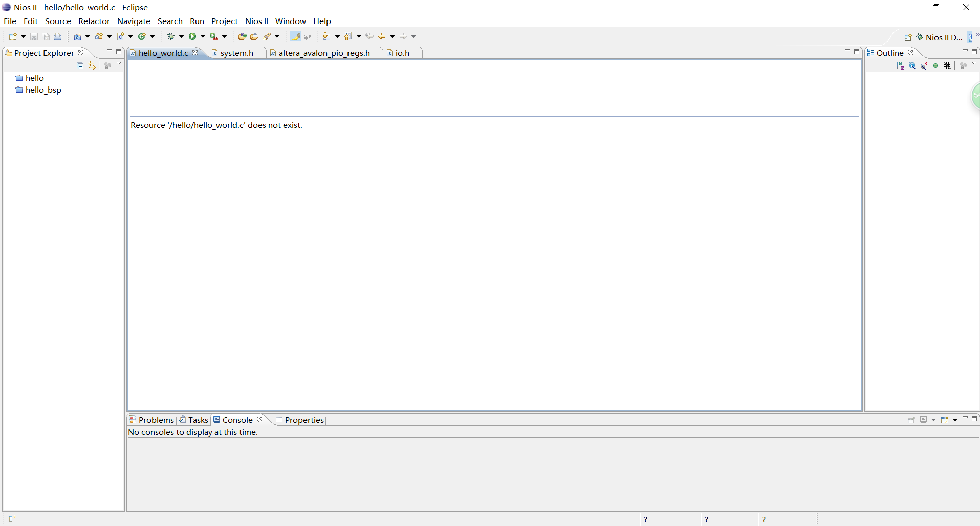Viewport: 980px width, 526px height.
Task: Click the New C++ class icon
Action: 142,36
